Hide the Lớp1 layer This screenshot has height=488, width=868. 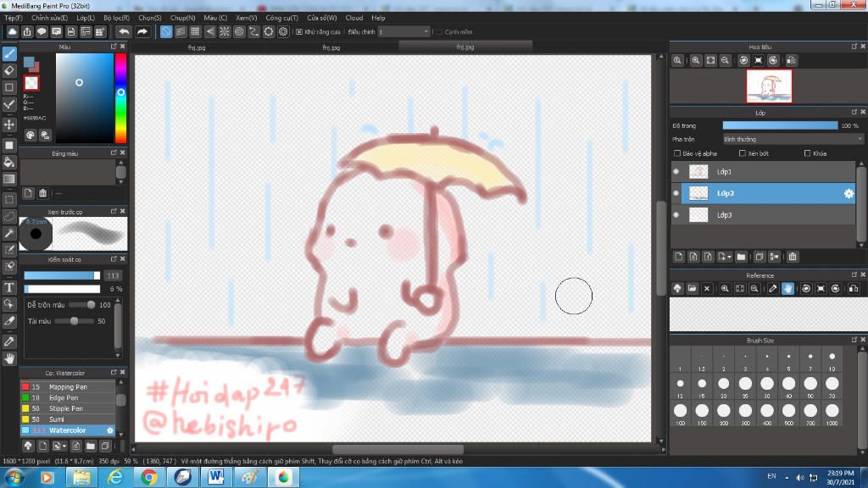tap(676, 171)
